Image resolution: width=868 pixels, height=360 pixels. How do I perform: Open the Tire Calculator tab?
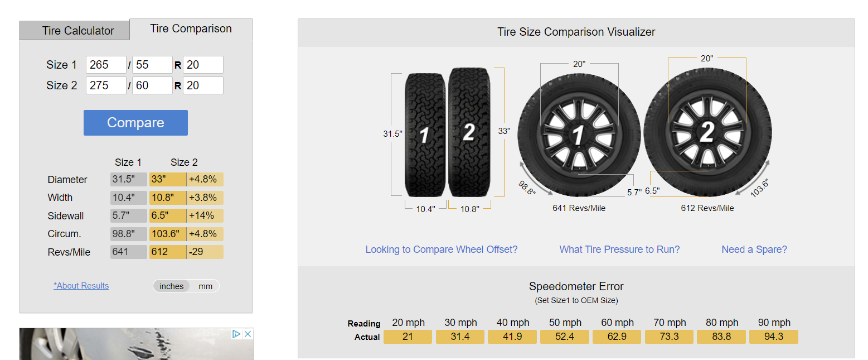tap(78, 31)
